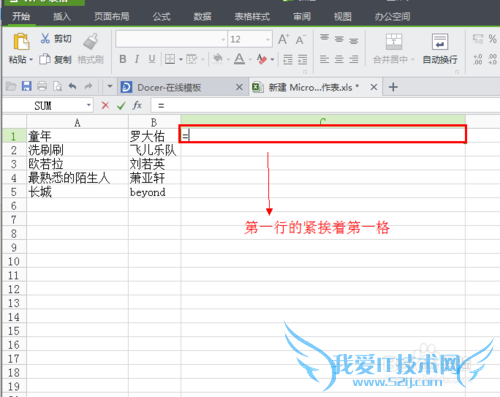
Task: Center text horizontally
Action: (339, 59)
